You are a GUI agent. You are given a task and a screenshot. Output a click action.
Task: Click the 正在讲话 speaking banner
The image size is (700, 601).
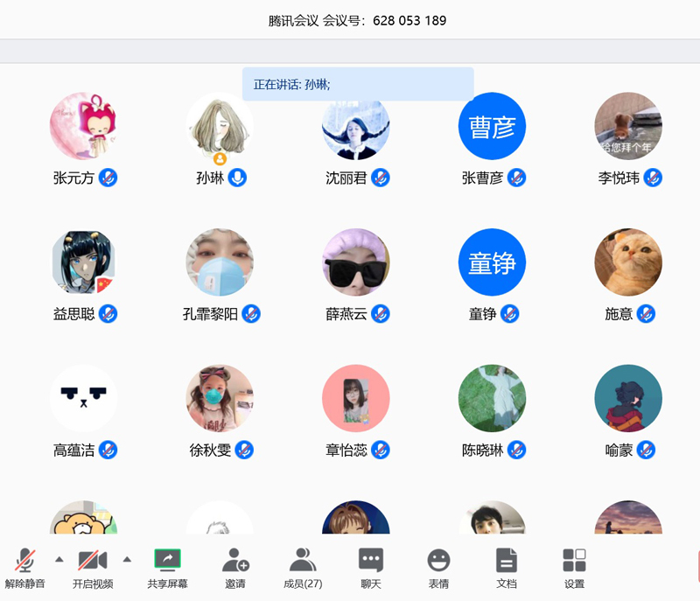coord(358,85)
